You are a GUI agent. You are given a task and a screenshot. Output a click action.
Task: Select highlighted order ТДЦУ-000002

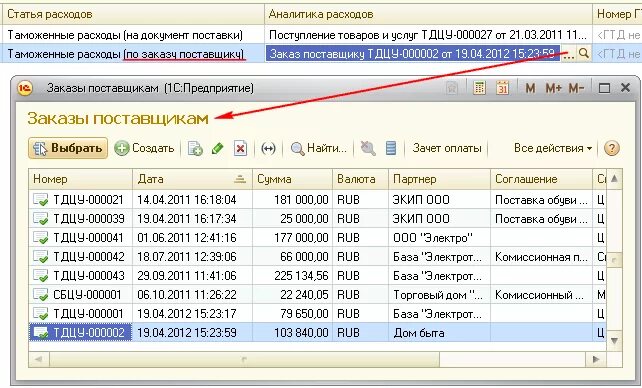(317, 332)
